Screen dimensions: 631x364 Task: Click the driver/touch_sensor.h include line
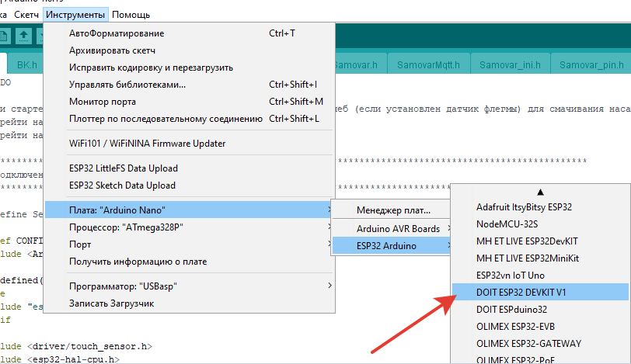click(x=76, y=346)
